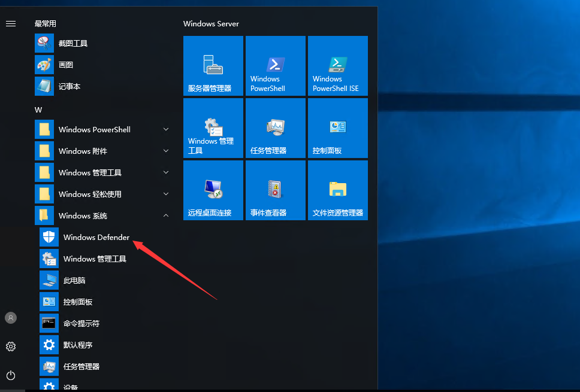Click the Windows 系统 folder icon
The height and width of the screenshot is (392, 580).
pyautogui.click(x=44, y=215)
